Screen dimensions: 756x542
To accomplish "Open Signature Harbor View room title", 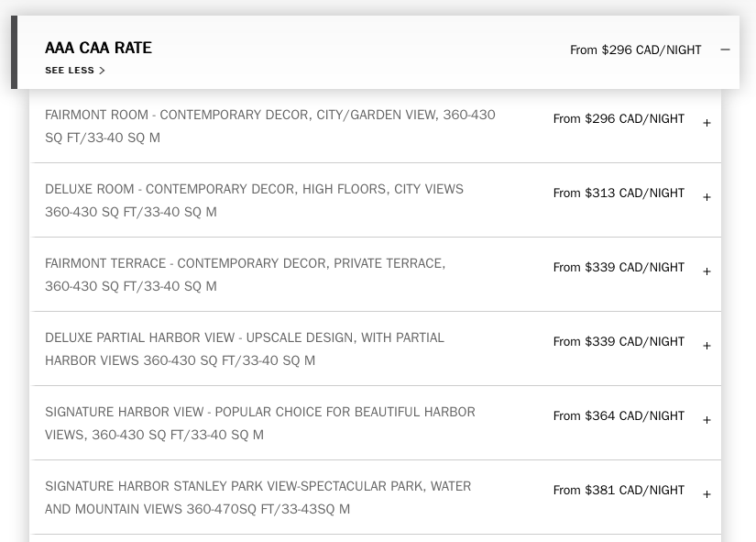I will click(x=259, y=424).
